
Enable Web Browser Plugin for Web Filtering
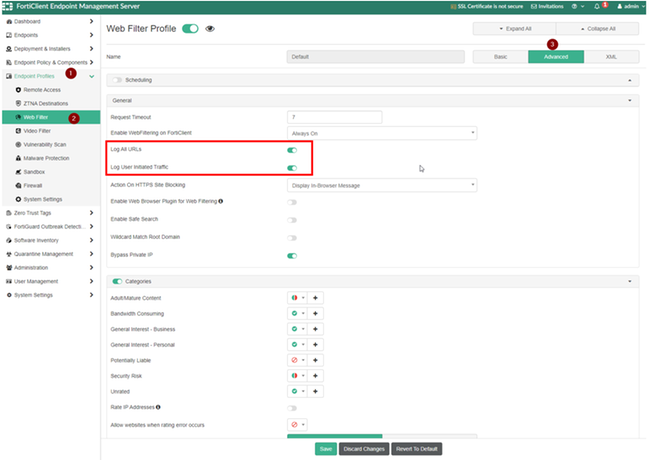[292, 202]
